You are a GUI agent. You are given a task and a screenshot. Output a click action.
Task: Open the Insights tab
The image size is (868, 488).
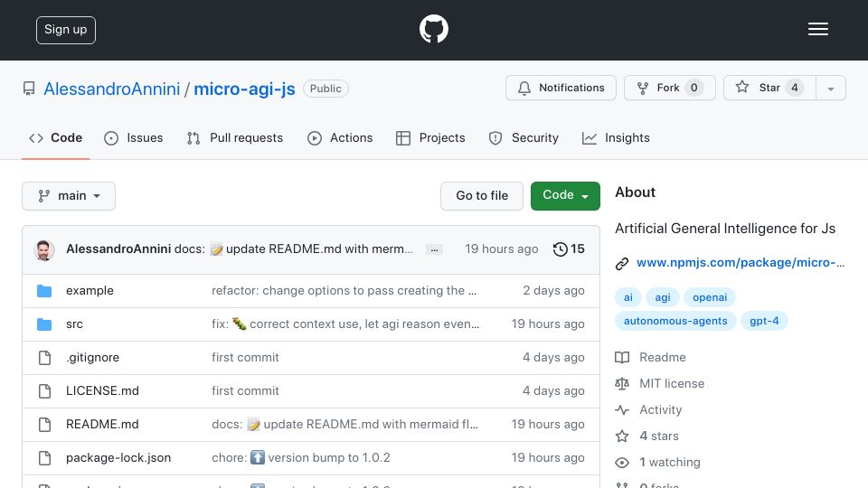pyautogui.click(x=616, y=137)
